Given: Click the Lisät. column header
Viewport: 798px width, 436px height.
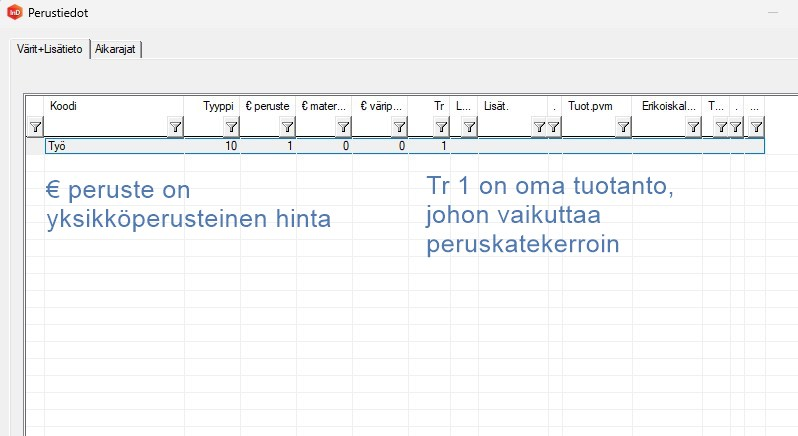Looking at the screenshot, I should pos(513,106).
